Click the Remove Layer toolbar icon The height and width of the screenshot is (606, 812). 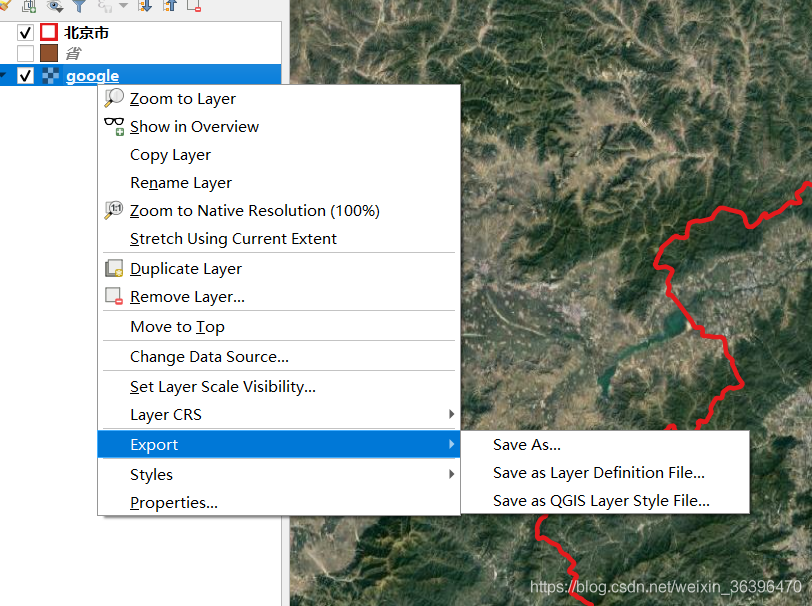tap(194, 6)
